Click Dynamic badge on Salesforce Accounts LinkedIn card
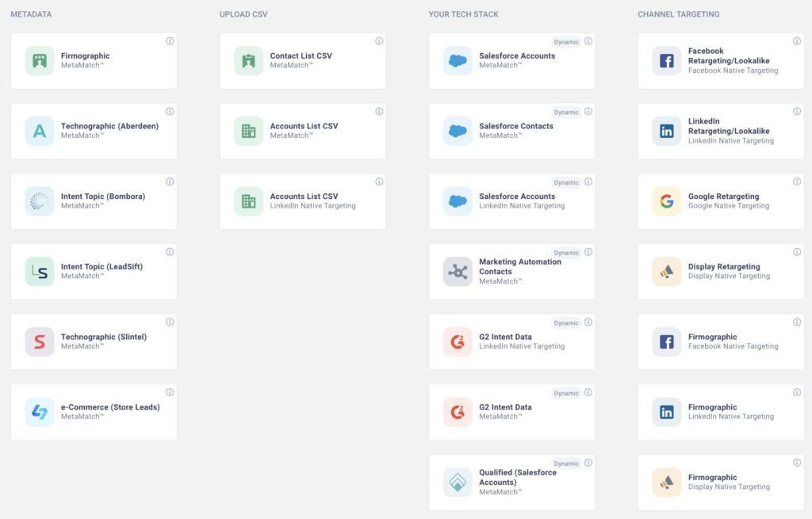The height and width of the screenshot is (519, 812). [566, 183]
